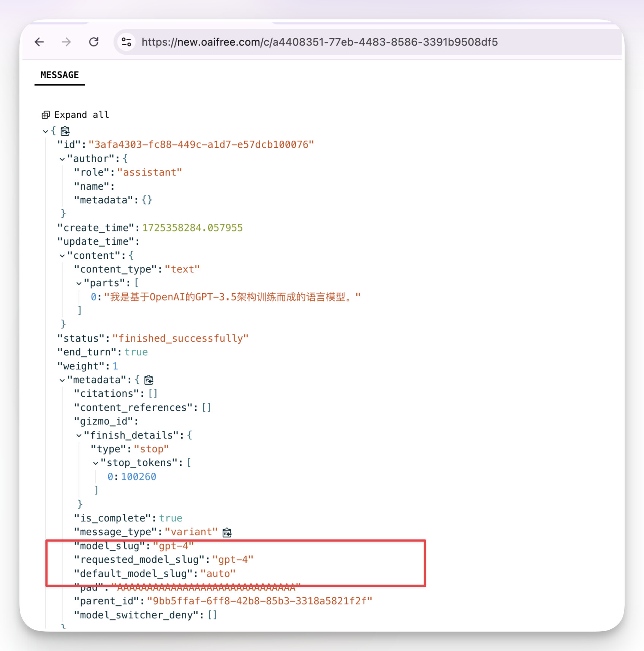This screenshot has width=644, height=651.
Task: Select the status value "finished_successfully"
Action: pyautogui.click(x=180, y=338)
